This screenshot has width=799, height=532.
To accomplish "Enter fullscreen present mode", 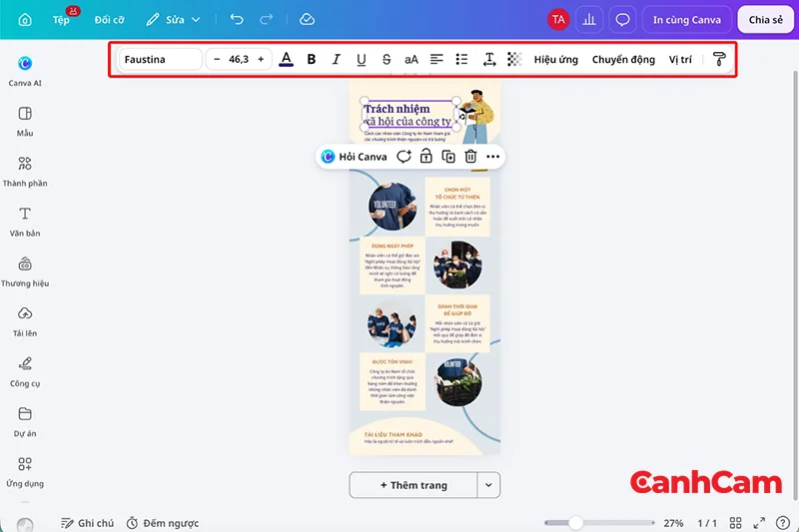I will tap(759, 523).
